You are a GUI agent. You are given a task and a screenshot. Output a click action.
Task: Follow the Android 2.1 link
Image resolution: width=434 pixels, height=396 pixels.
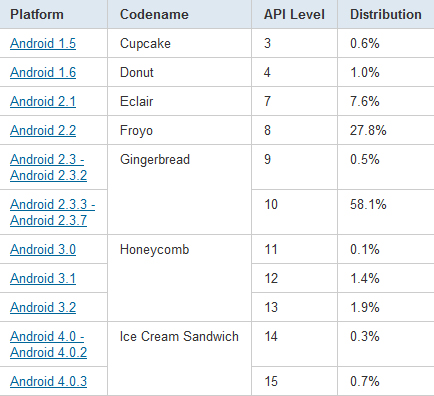coord(43,101)
